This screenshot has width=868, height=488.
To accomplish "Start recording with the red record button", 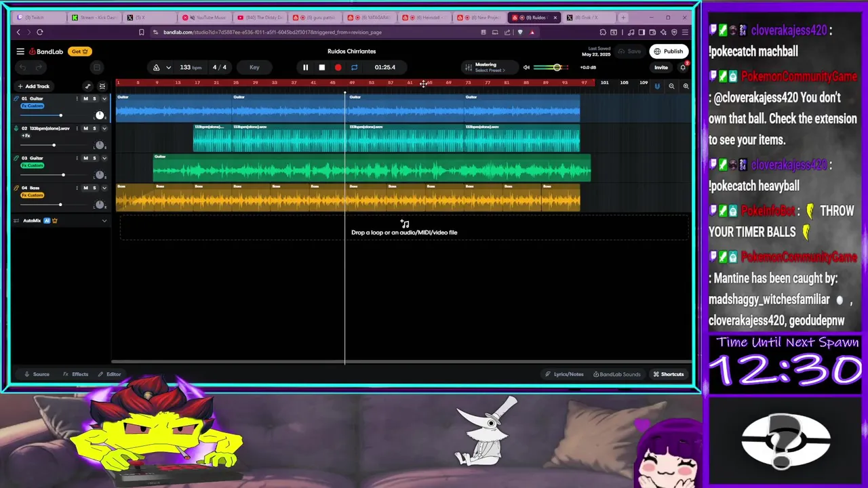I will point(338,67).
